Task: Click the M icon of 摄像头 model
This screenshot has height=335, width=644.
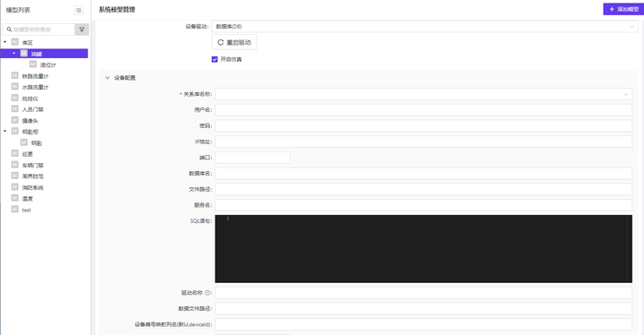Action: tap(15, 120)
